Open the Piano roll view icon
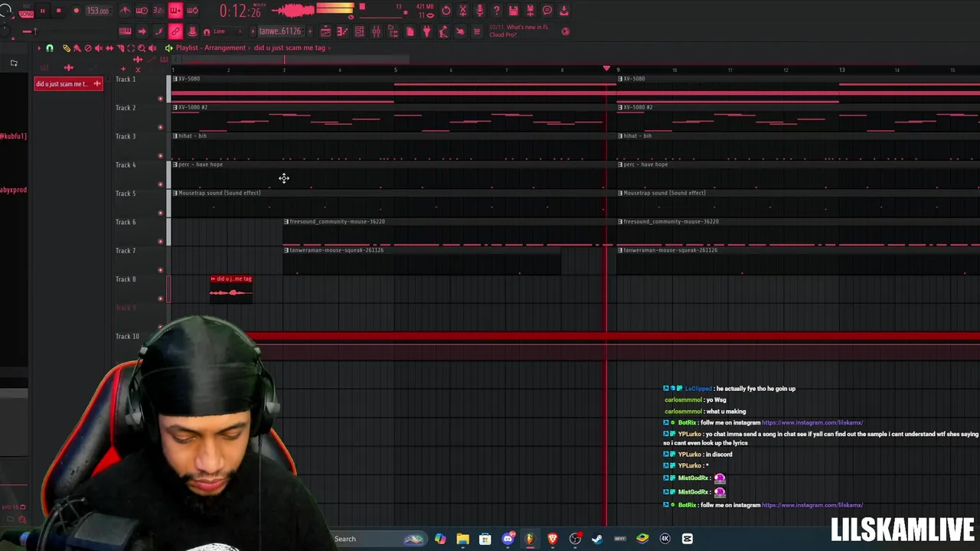 point(342,31)
